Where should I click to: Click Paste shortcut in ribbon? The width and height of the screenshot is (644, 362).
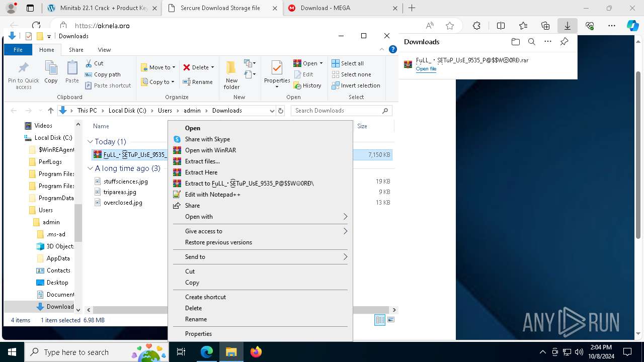[108, 85]
